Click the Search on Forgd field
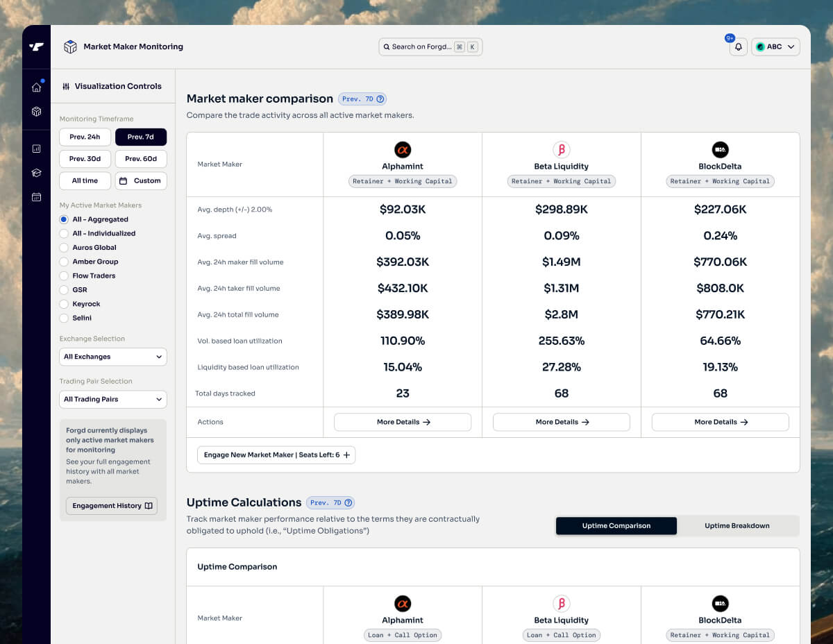Image resolution: width=833 pixels, height=644 pixels. 430,47
